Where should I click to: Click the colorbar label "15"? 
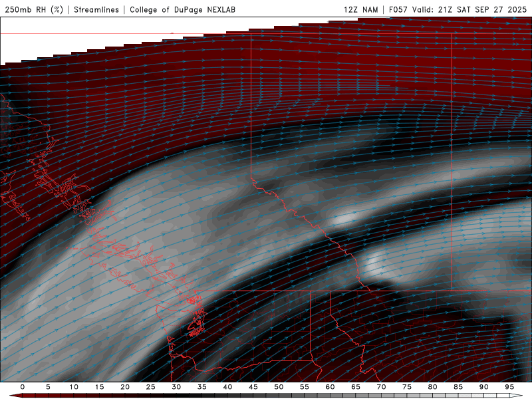click(x=99, y=387)
